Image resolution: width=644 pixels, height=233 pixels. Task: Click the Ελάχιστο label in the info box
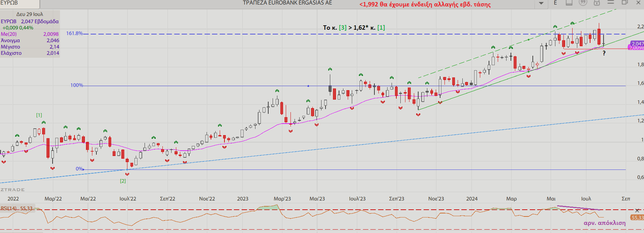pos(11,53)
